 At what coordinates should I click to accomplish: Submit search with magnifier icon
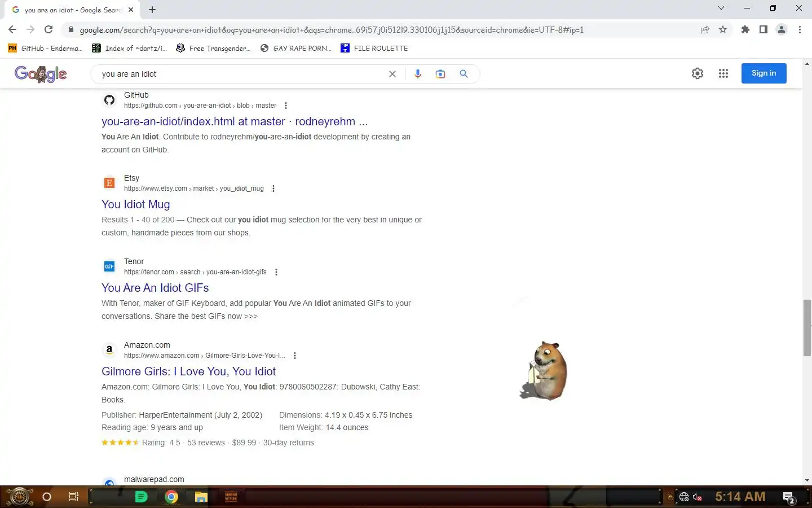tap(464, 74)
